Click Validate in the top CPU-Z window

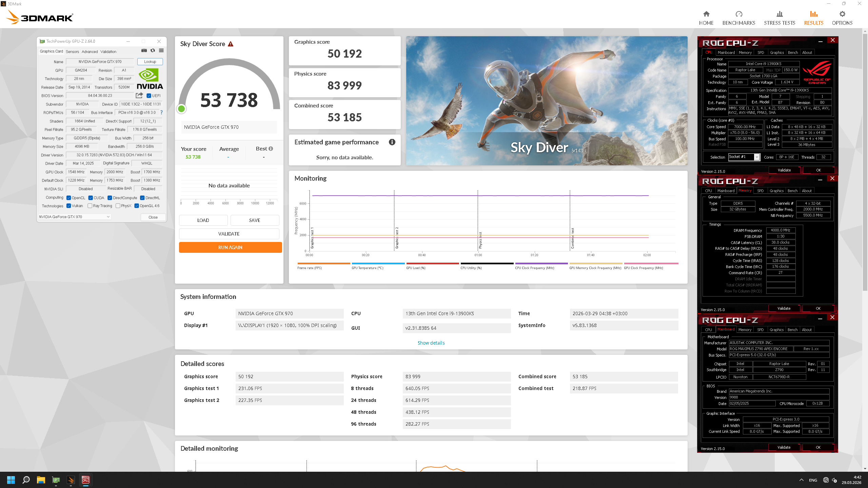click(784, 170)
